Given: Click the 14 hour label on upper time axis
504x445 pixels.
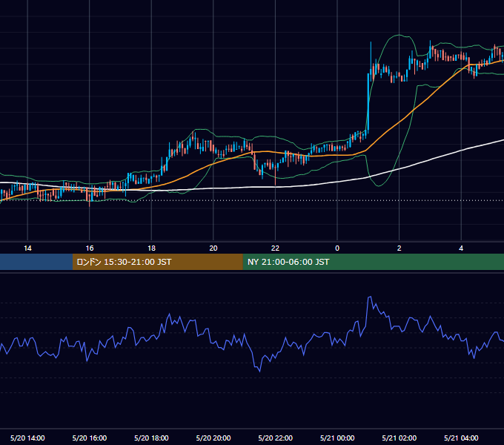Looking at the screenshot, I should (27, 248).
